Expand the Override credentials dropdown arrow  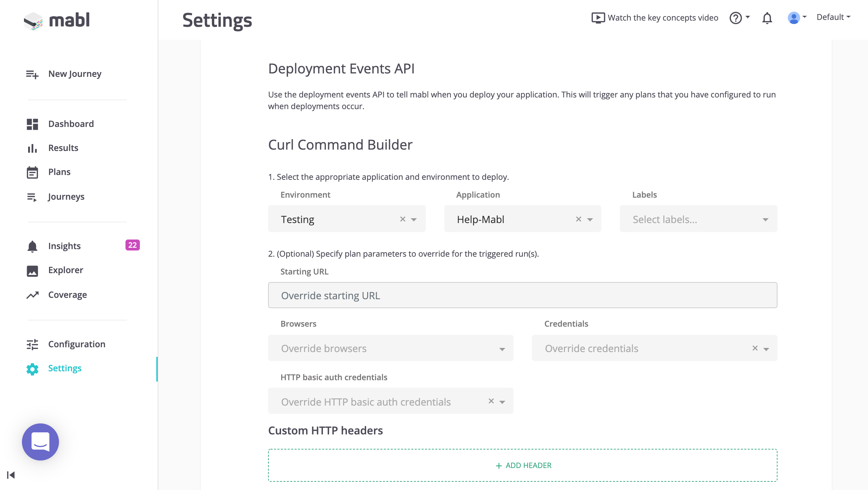pyautogui.click(x=766, y=349)
